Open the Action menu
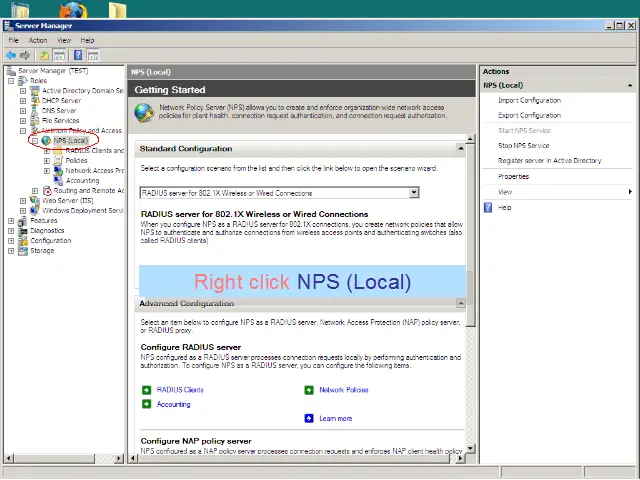The height and width of the screenshot is (480, 640). [38, 40]
